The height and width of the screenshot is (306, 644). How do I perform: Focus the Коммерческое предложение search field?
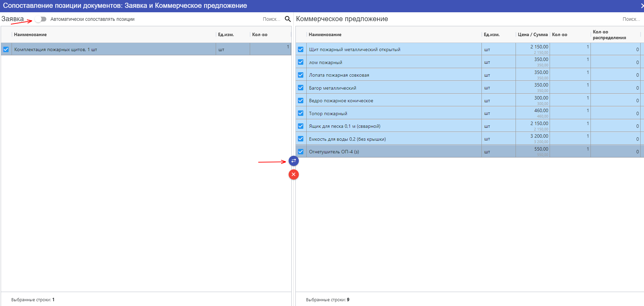[631, 19]
